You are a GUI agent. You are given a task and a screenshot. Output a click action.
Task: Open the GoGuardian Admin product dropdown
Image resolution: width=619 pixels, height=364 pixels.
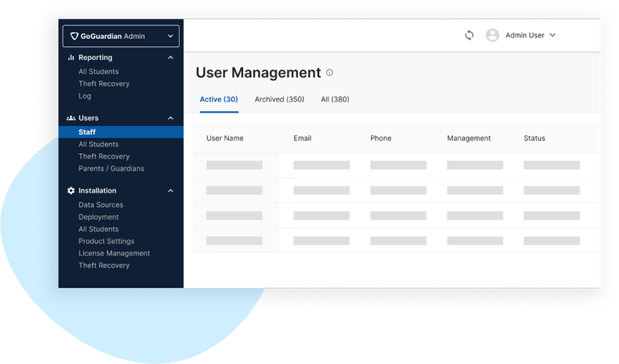coord(121,36)
